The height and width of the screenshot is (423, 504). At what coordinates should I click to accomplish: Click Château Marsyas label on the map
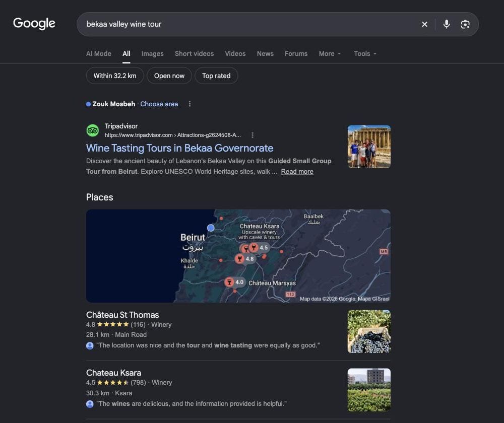pos(272,283)
